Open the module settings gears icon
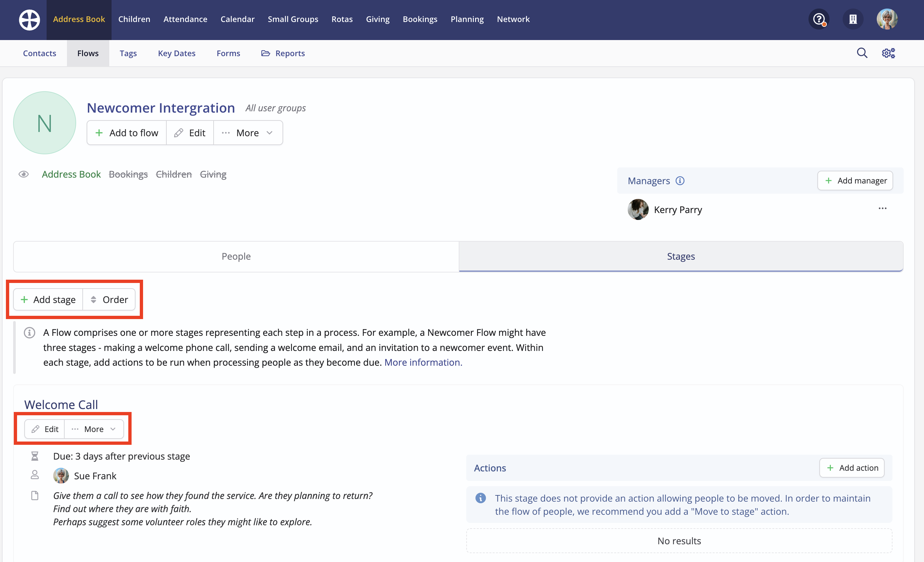The width and height of the screenshot is (924, 562). pos(888,53)
